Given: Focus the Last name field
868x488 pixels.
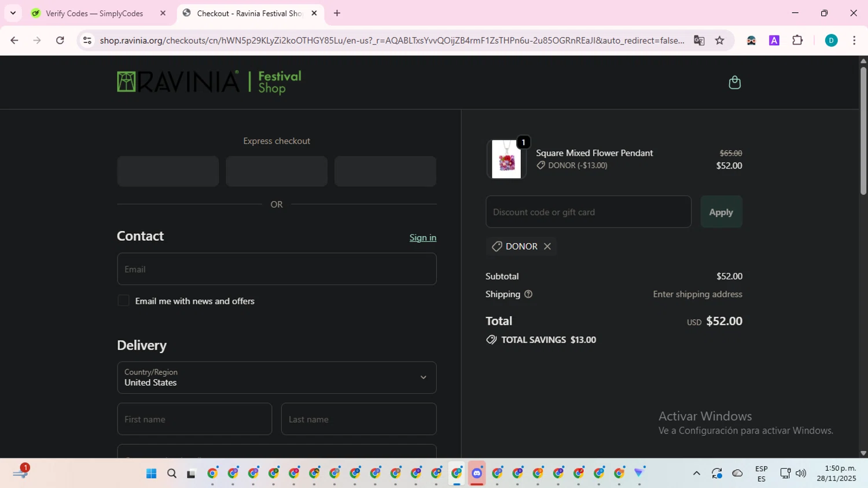Looking at the screenshot, I should pos(359,419).
